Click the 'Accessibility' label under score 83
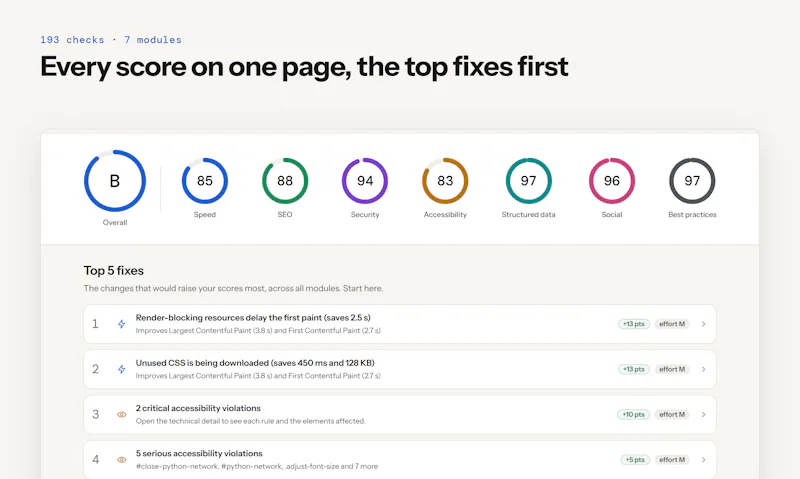Image resolution: width=800 pixels, height=479 pixels. coord(445,215)
